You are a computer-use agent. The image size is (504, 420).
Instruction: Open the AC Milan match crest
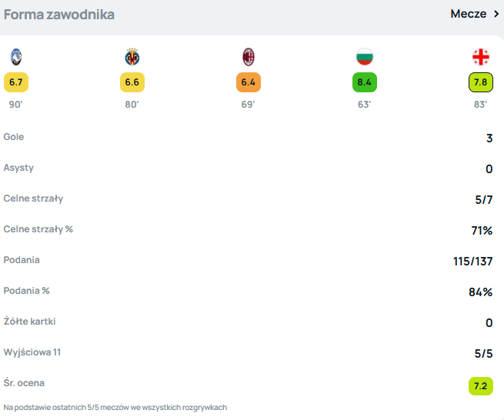249,56
